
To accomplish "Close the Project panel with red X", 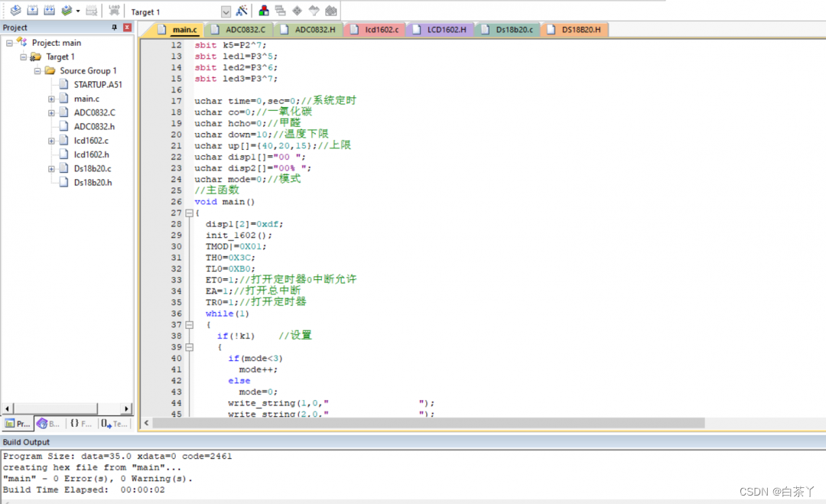I will click(127, 28).
